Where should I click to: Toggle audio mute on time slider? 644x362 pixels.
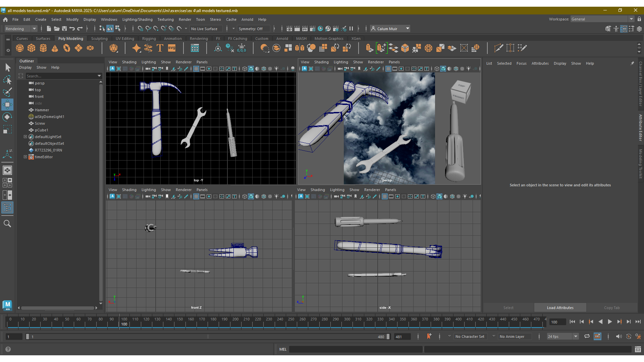[619, 337]
